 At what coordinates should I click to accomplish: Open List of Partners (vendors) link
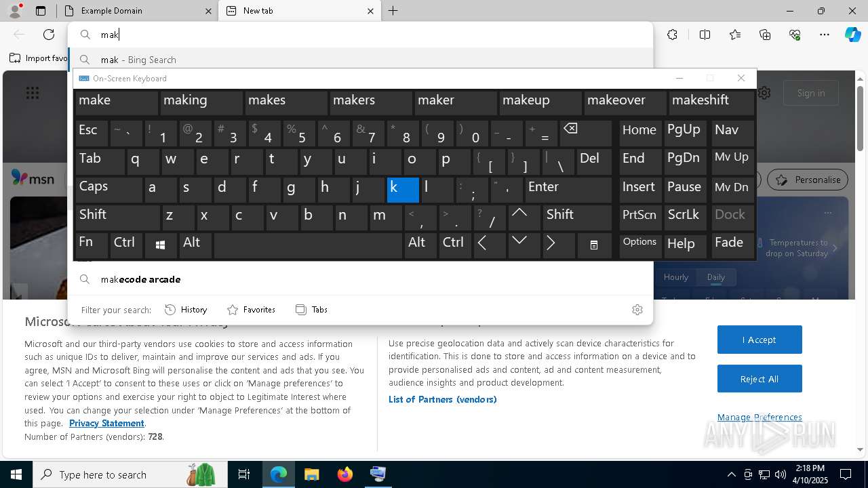tap(443, 399)
